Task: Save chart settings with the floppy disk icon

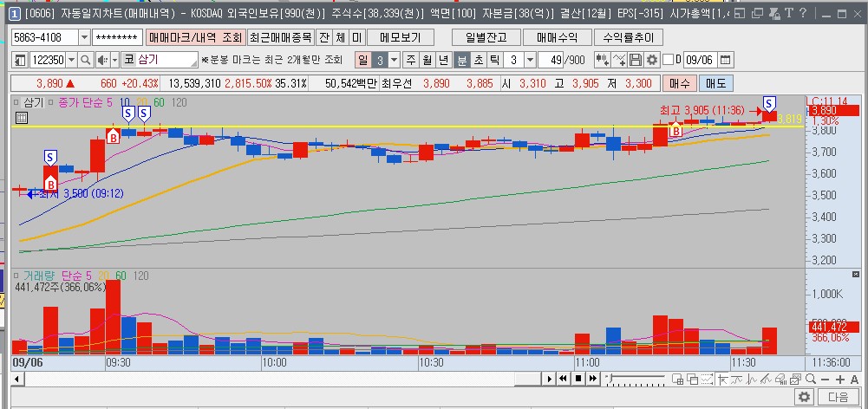Action: [636, 60]
